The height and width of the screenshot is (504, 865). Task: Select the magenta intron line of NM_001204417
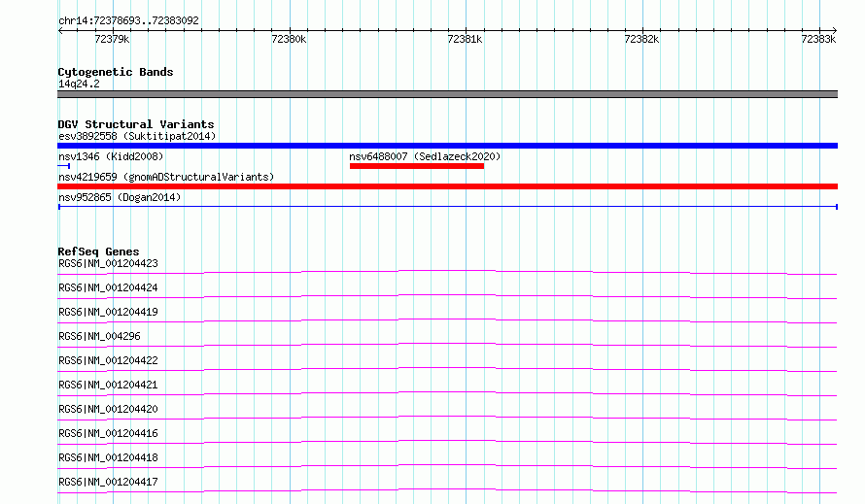click(447, 489)
